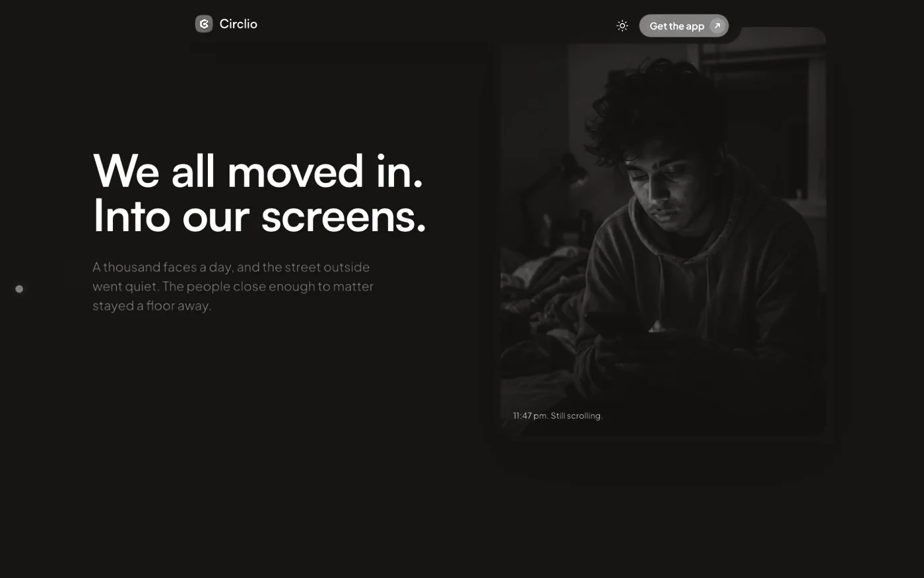This screenshot has width=924, height=578.
Task: Click the caption "11:47 pm. Still scrolling."
Action: pyautogui.click(x=558, y=415)
